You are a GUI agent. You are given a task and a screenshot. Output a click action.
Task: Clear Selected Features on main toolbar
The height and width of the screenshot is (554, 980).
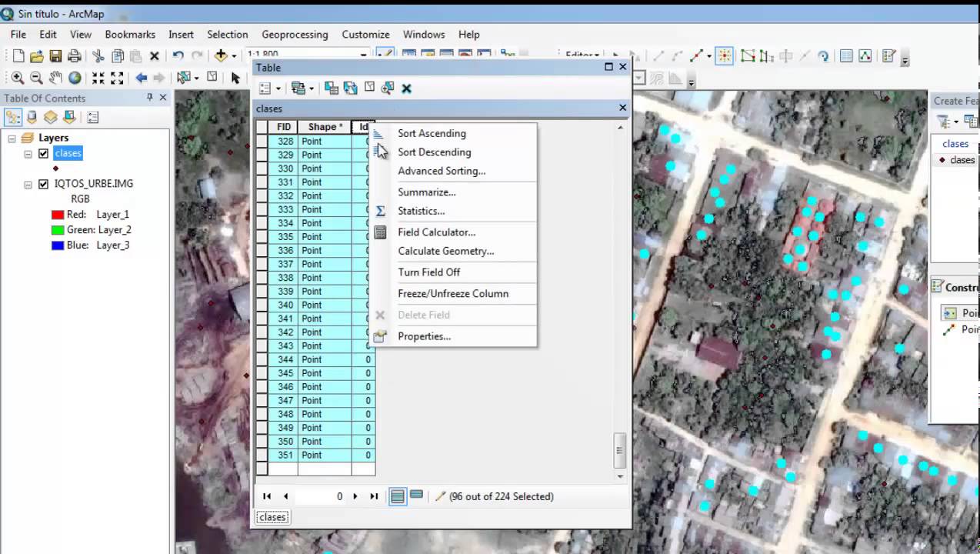[212, 77]
